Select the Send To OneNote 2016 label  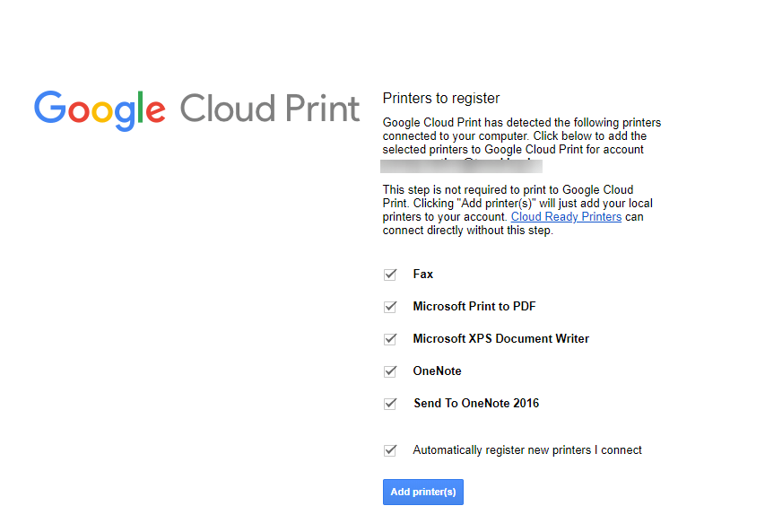tap(476, 404)
